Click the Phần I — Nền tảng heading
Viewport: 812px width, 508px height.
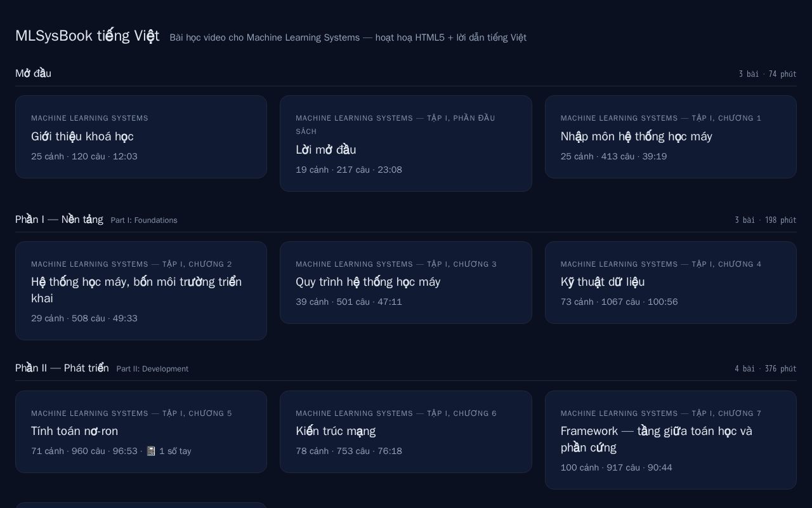[x=59, y=220]
